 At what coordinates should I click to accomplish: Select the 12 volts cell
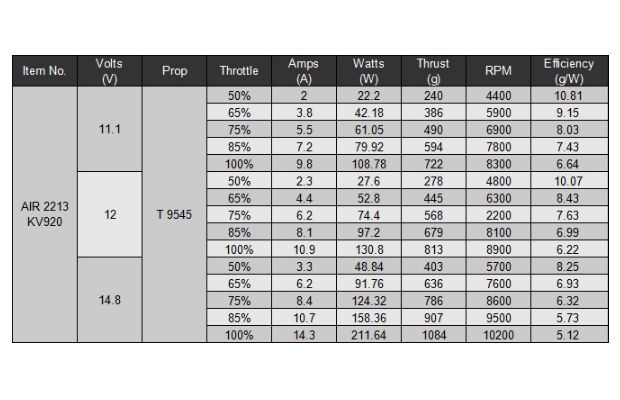[110, 215]
